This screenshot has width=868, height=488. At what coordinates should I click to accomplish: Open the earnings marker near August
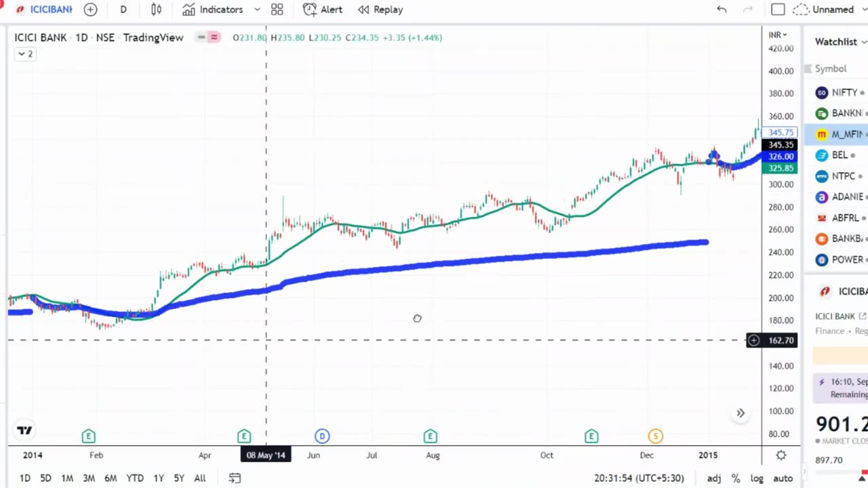(x=430, y=436)
